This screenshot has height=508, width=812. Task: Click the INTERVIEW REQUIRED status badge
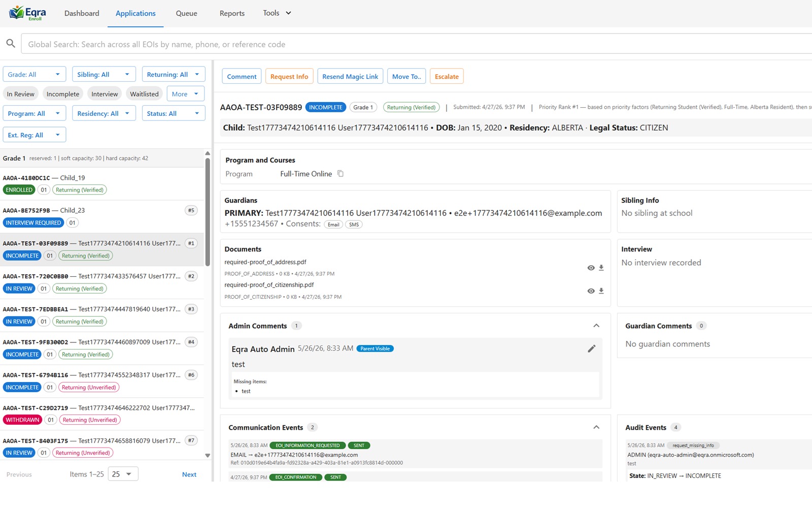(33, 223)
